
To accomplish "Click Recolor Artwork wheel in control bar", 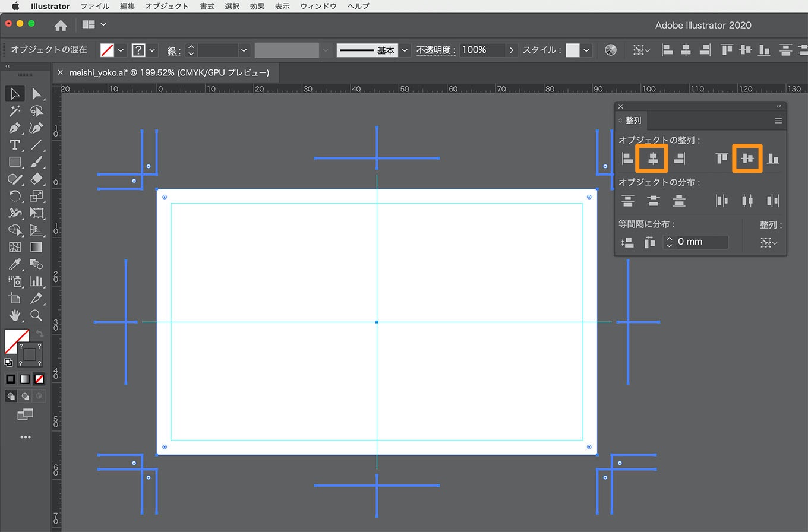I will 611,50.
